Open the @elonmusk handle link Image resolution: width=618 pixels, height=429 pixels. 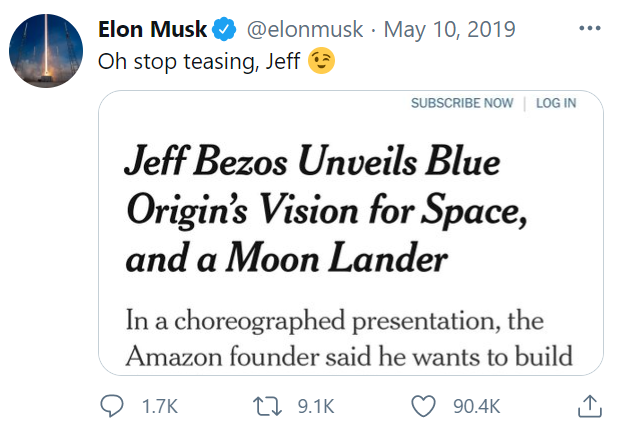tap(305, 30)
